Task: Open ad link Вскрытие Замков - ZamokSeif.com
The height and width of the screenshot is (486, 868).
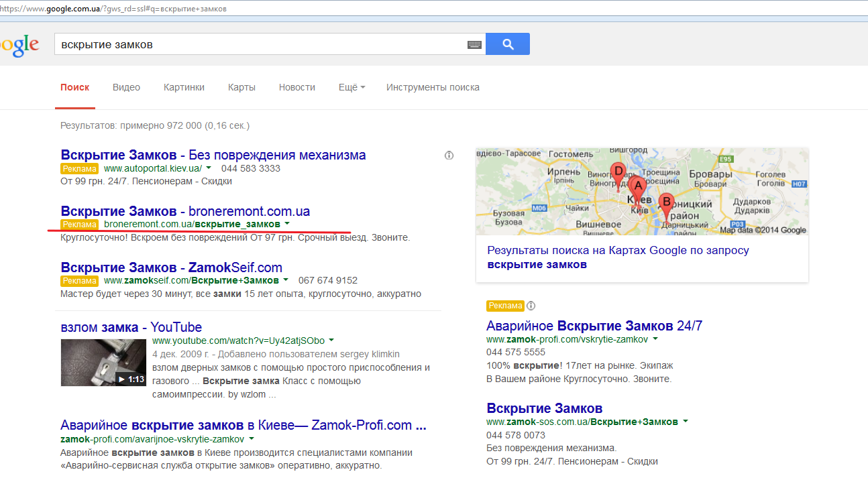Action: coord(171,267)
